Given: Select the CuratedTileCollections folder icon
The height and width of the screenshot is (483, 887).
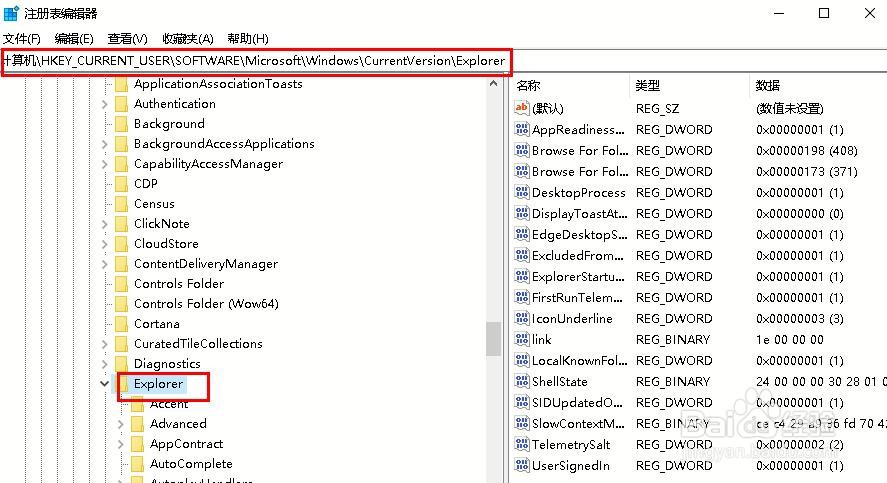Looking at the screenshot, I should pyautogui.click(x=121, y=344).
